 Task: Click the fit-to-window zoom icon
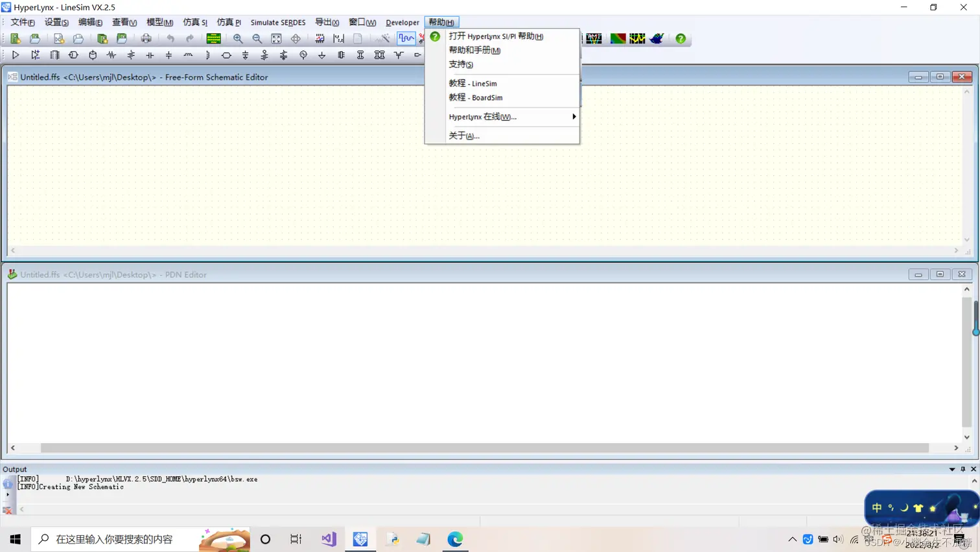(x=276, y=39)
